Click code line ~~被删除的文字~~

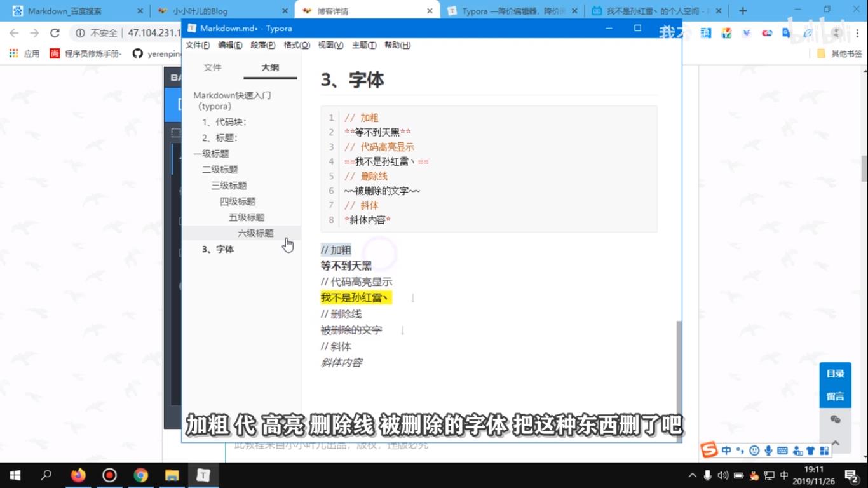[382, 191]
